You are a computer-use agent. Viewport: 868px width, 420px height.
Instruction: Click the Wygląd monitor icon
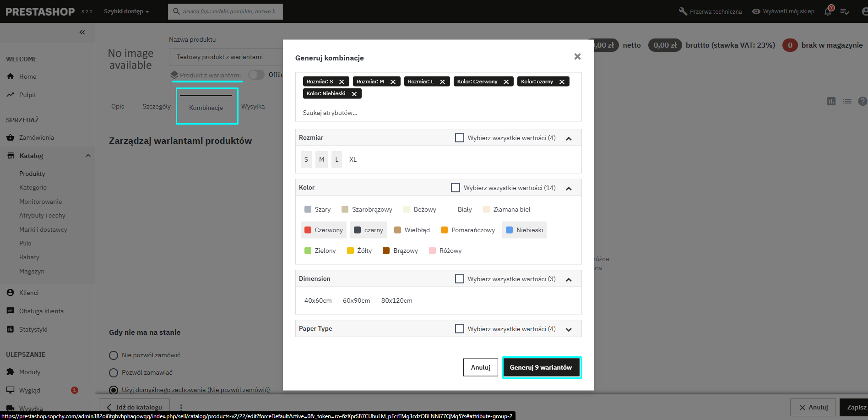(10, 390)
